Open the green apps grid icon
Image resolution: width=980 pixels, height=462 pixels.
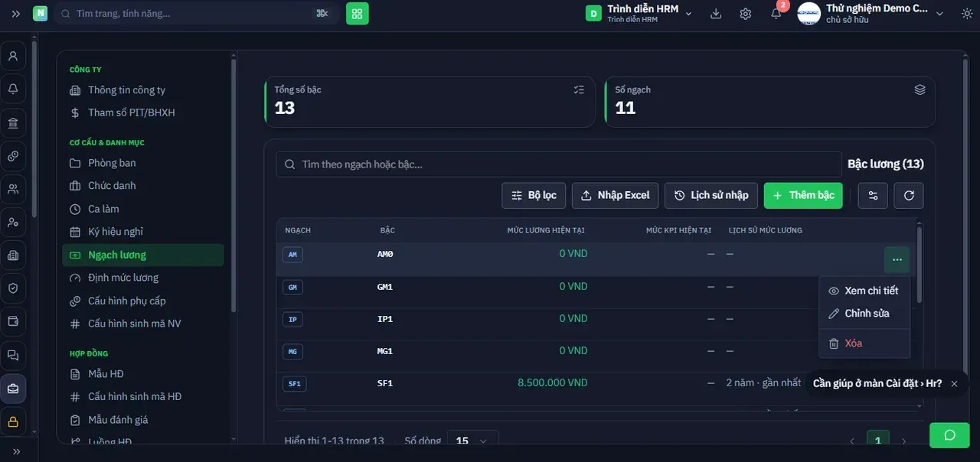(357, 14)
